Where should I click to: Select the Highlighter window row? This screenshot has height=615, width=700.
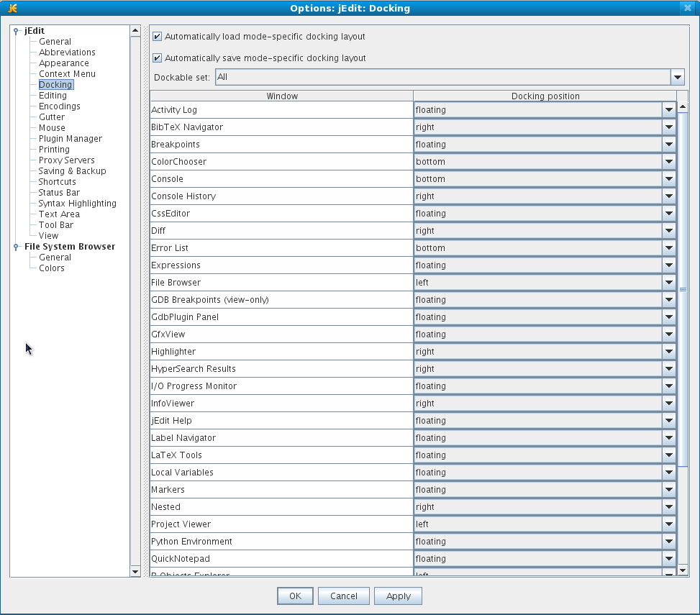pyautogui.click(x=282, y=352)
